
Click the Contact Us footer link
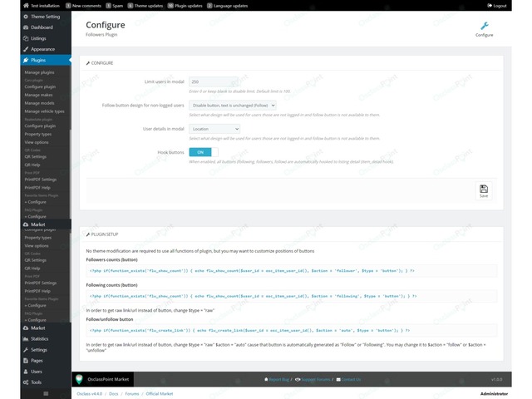point(348,379)
